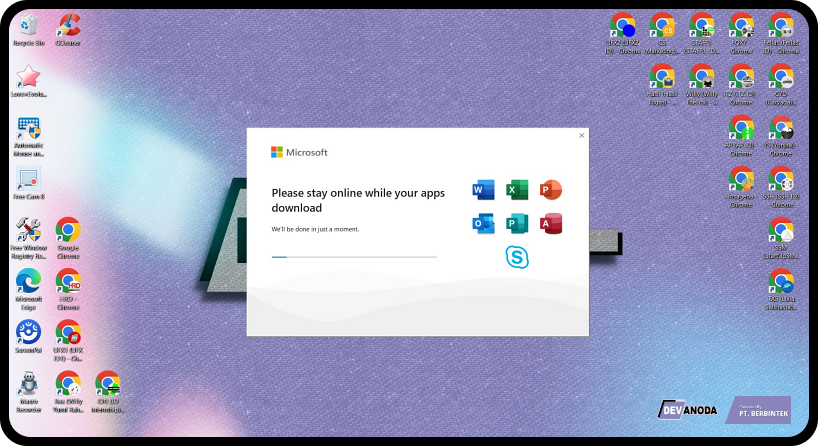Image resolution: width=818 pixels, height=446 pixels.
Task: Select the YS Chrome profile shortcut
Action: (x=781, y=136)
